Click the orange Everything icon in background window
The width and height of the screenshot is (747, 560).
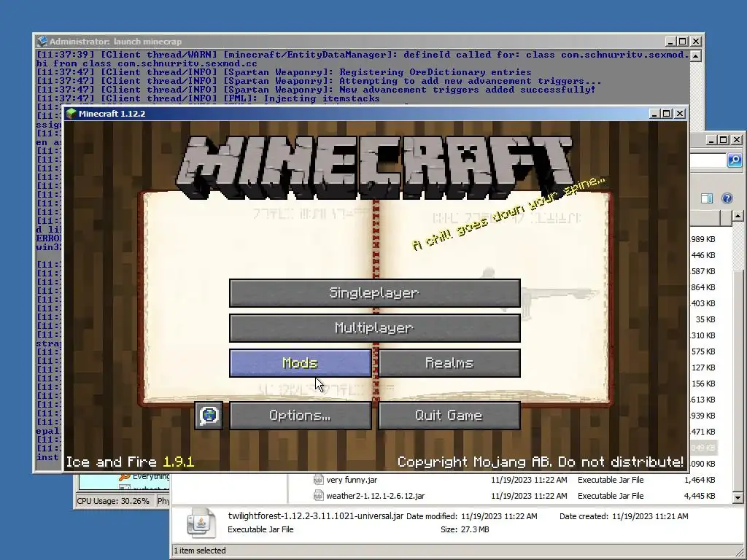pyautogui.click(x=125, y=476)
